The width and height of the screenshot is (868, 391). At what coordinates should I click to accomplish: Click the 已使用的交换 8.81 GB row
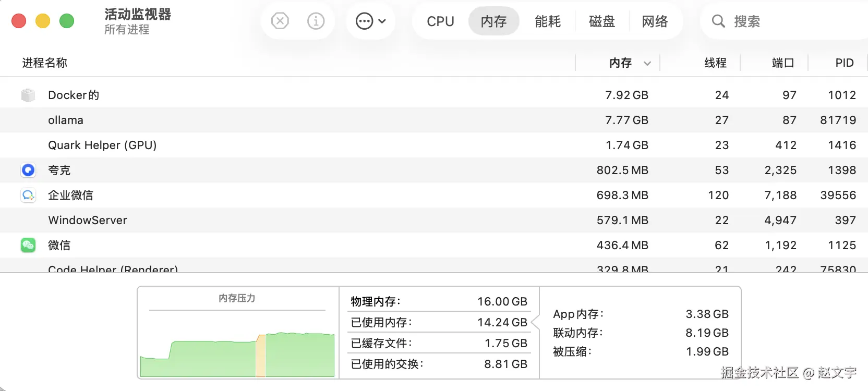click(x=439, y=364)
